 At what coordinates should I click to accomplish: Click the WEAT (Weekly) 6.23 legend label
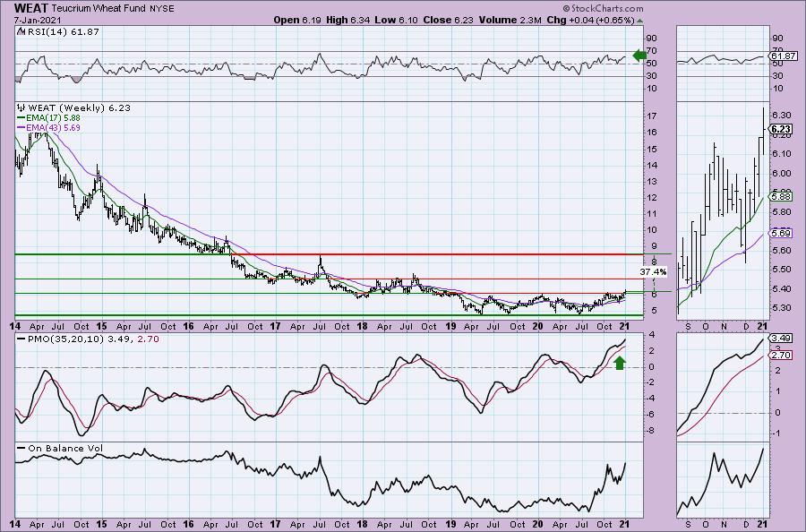tap(79, 108)
